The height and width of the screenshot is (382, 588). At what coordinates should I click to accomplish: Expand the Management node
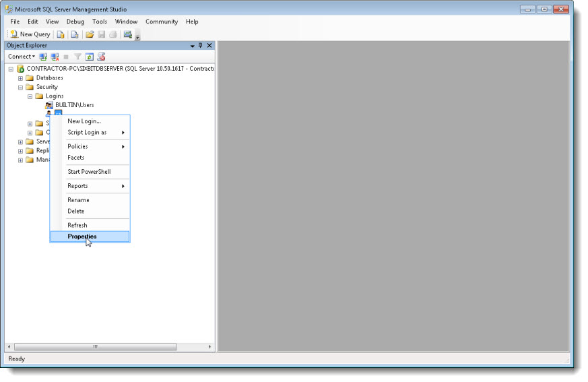[20, 160]
